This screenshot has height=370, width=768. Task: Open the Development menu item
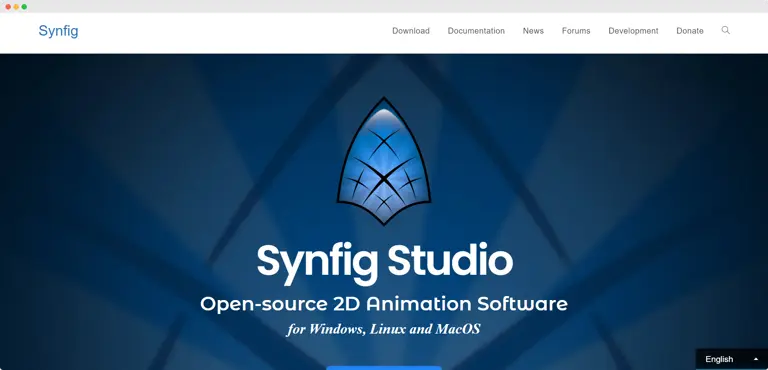(x=633, y=31)
